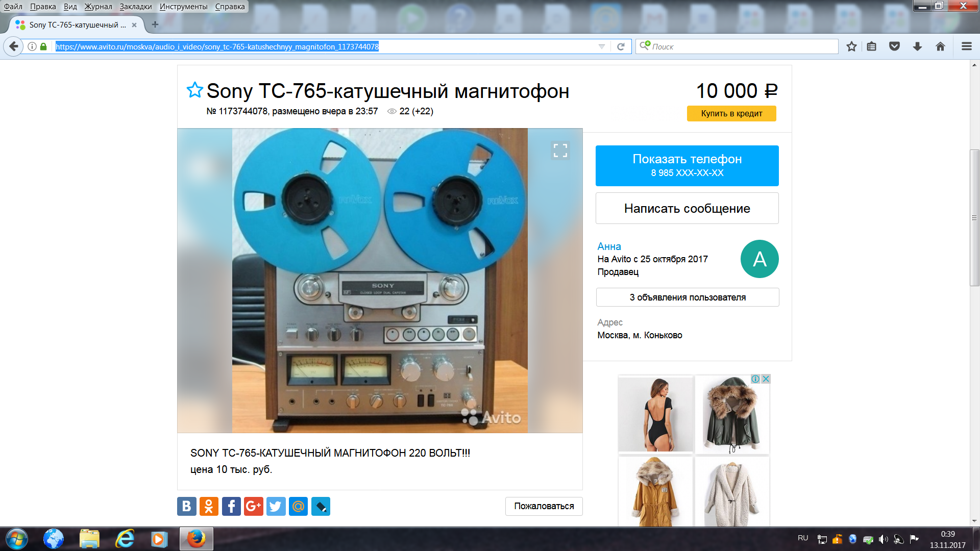Screen dimensions: 980x551
Task: Share listing on Facebook
Action: pos(231,506)
